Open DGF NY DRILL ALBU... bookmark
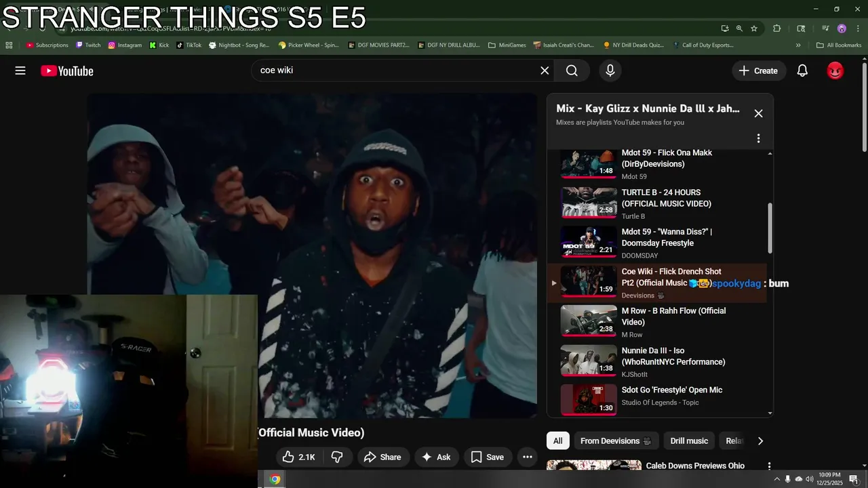 pyautogui.click(x=449, y=45)
